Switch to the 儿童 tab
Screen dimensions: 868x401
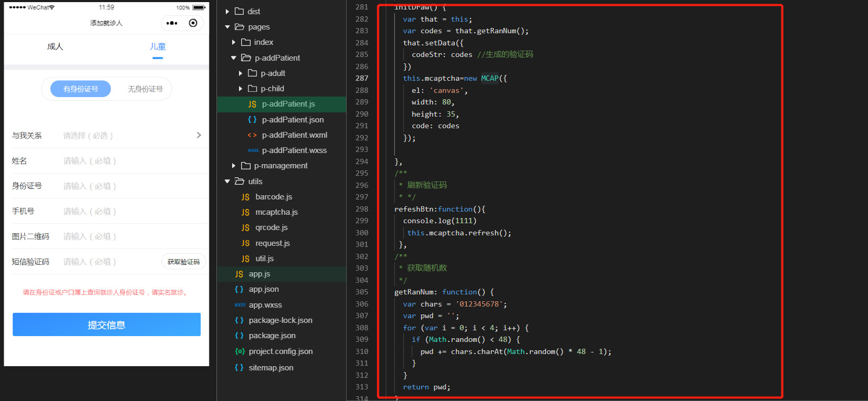158,46
